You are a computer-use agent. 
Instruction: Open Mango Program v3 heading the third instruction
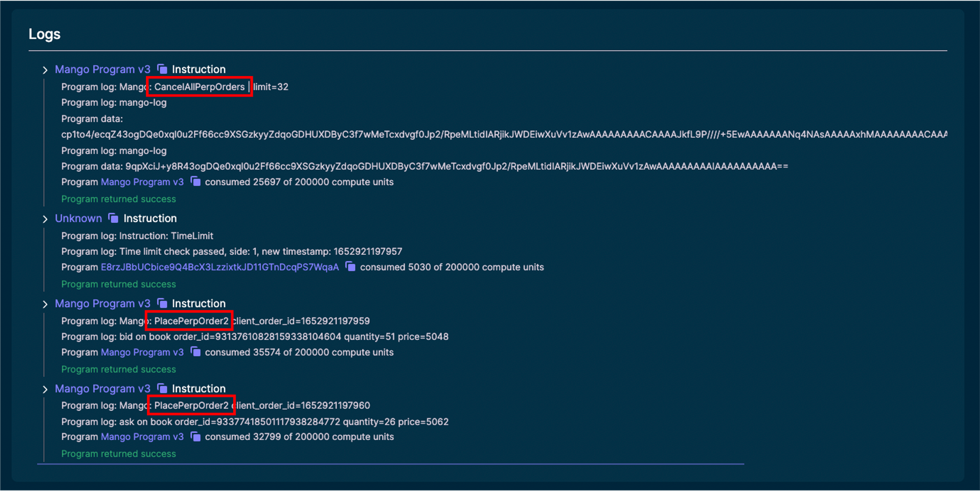point(102,303)
